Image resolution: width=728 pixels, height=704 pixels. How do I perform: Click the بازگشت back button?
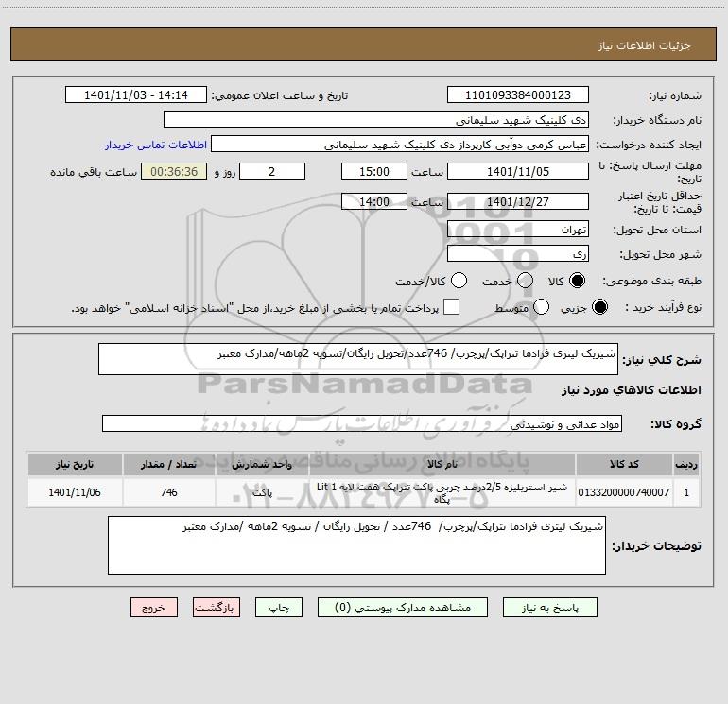pyautogui.click(x=217, y=608)
